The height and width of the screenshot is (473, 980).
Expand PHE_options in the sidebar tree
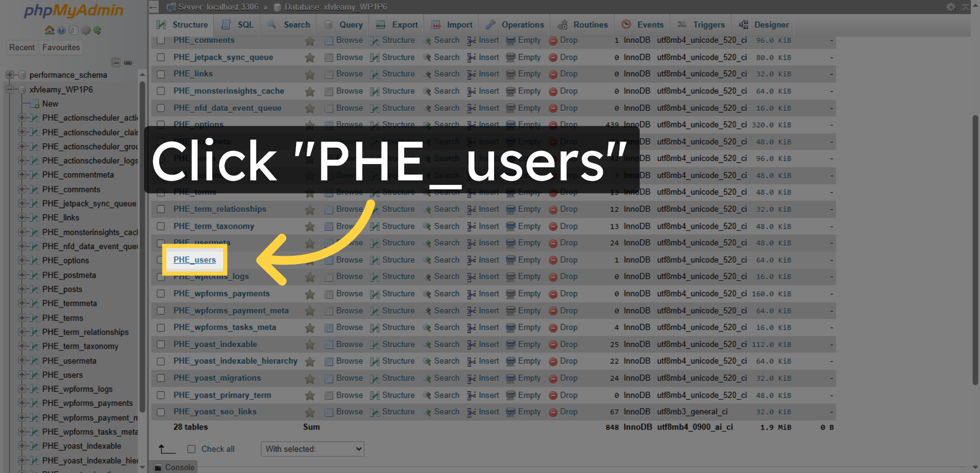22,260
